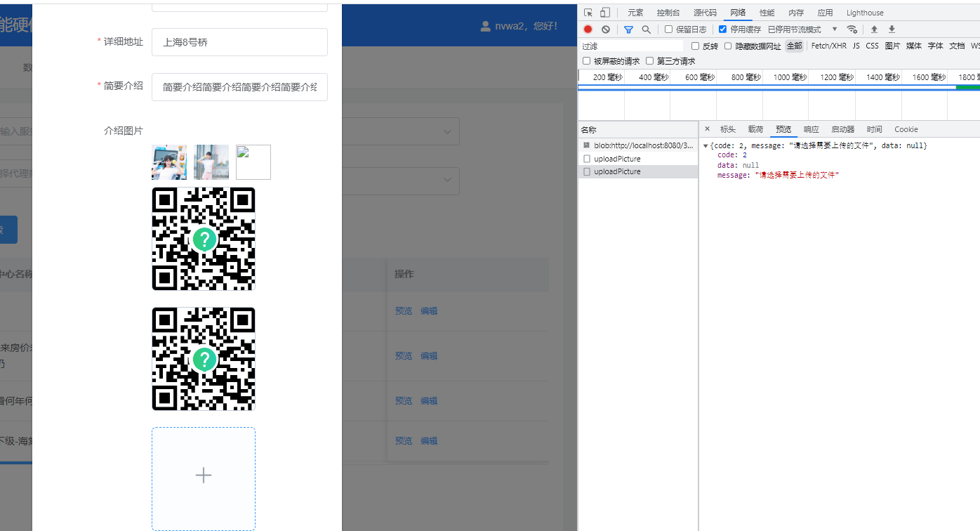Click the network timeline overview bar

click(779, 87)
